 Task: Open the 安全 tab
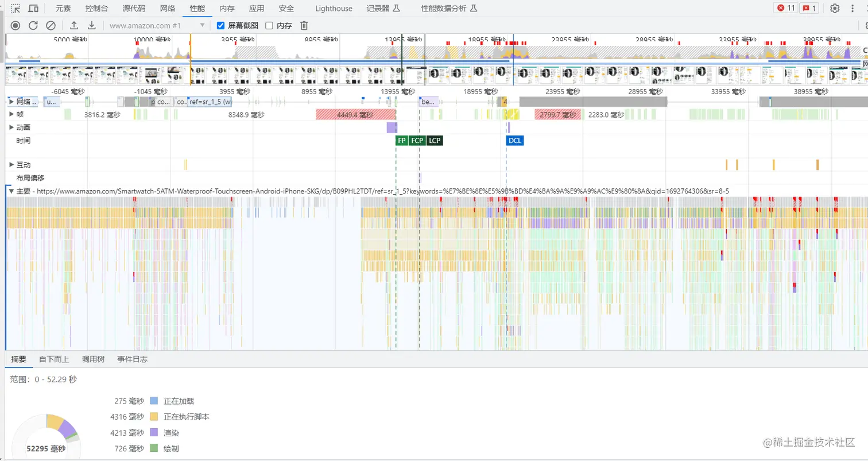click(x=286, y=9)
